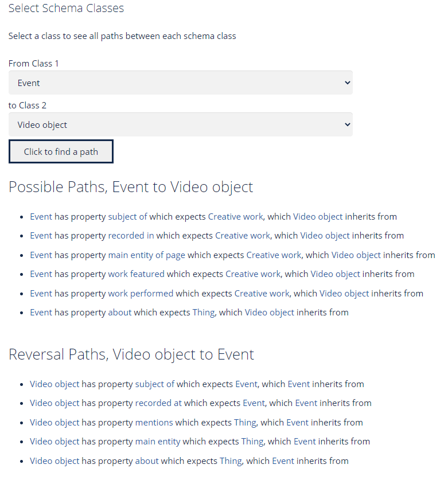Follow the 'main entity of page' link
This screenshot has height=480, width=448.
[147, 255]
